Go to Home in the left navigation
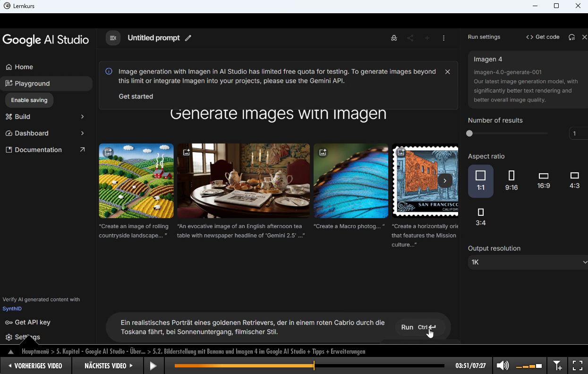588x374 pixels. click(x=24, y=67)
